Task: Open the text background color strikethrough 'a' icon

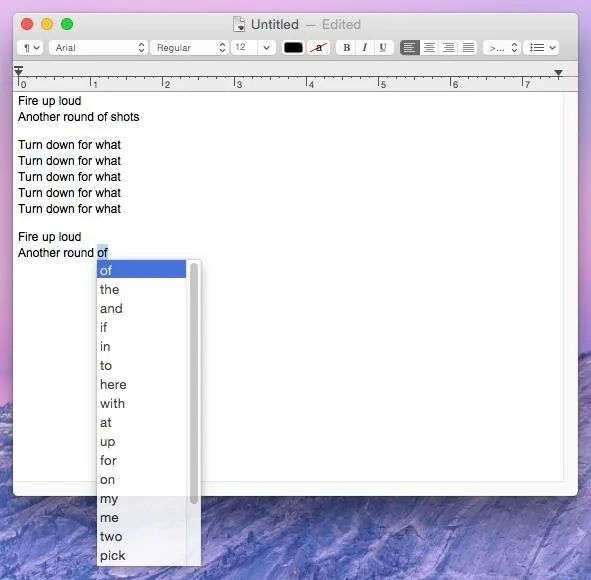Action: [319, 48]
